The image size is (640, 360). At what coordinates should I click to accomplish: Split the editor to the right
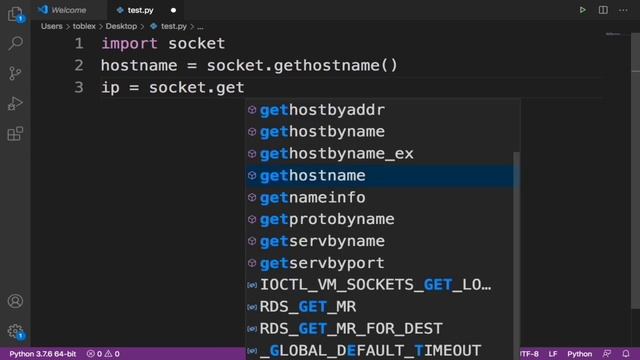603,10
